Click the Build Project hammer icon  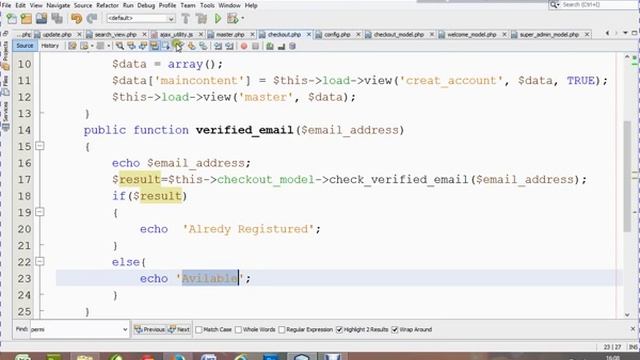pos(186,18)
